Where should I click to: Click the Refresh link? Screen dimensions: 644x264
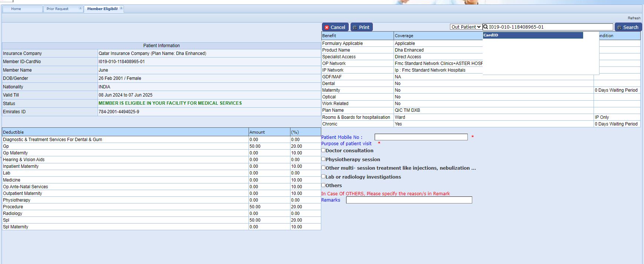tap(634, 18)
